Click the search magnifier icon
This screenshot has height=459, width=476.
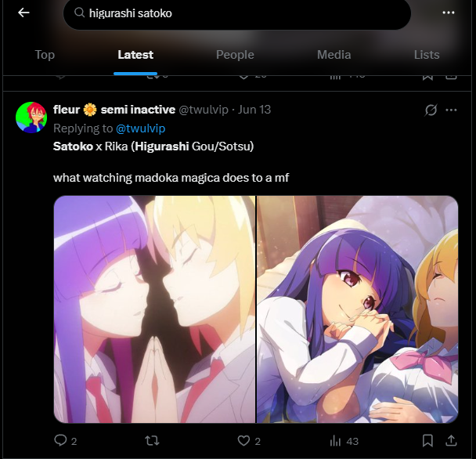(80, 13)
